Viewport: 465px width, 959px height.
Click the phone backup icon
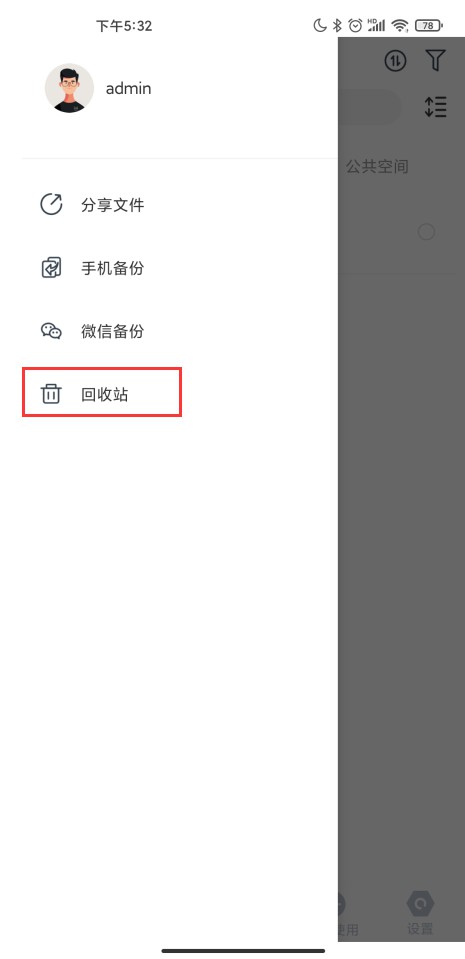51,268
